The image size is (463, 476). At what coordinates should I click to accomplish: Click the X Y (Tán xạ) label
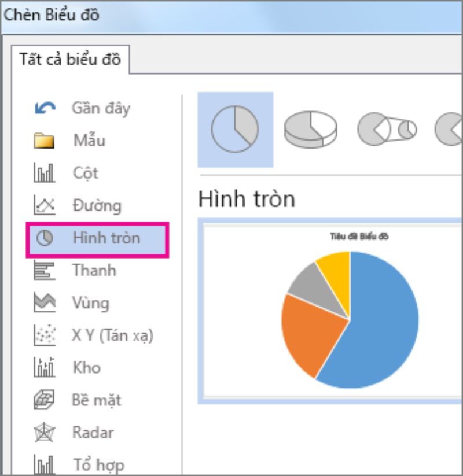point(113,335)
